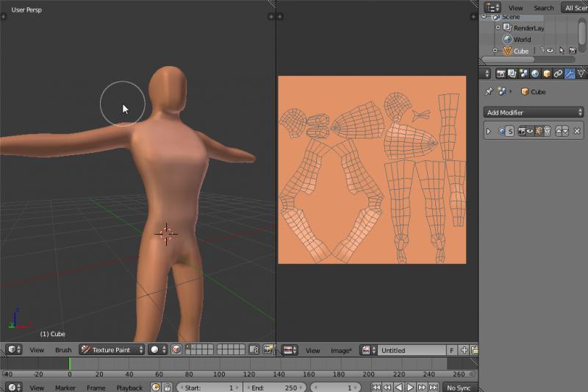The image size is (588, 392).
Task: Switch to Object properties cube icon
Action: click(x=546, y=74)
